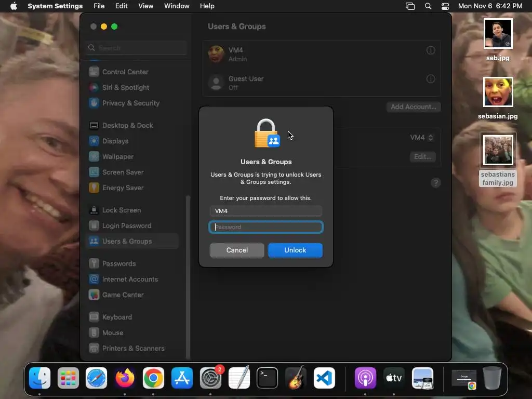Open System Settings from the Dock
The height and width of the screenshot is (399, 532).
coord(210,378)
